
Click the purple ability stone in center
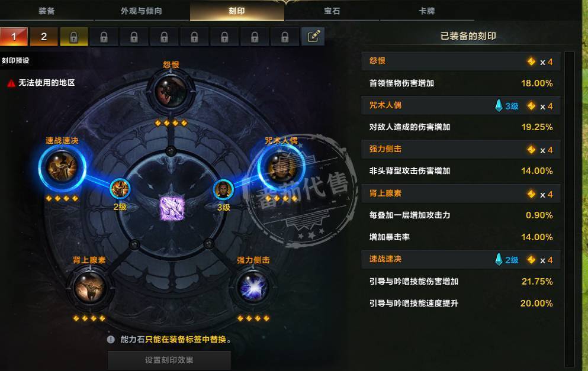tap(172, 208)
